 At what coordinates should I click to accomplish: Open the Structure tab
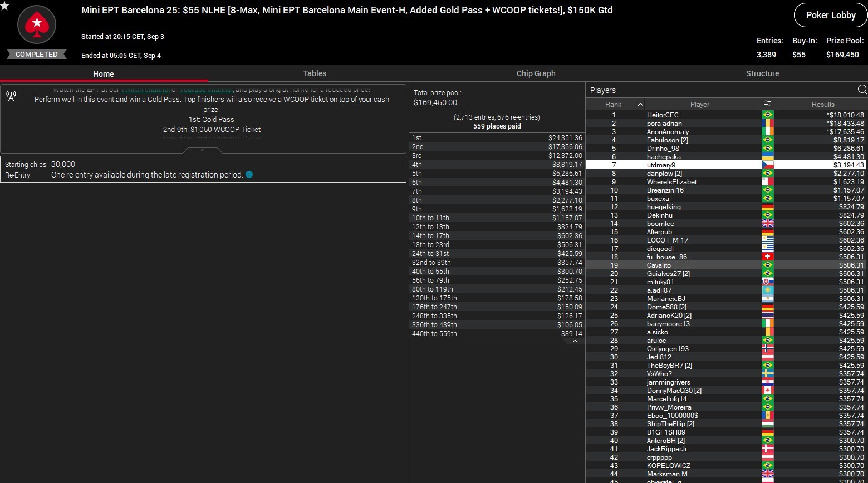pyautogui.click(x=762, y=73)
